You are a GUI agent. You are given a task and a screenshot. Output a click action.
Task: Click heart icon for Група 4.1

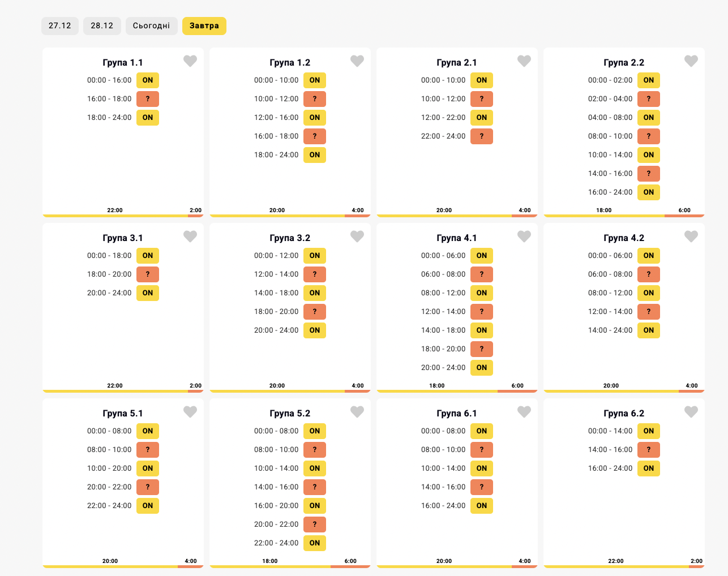coord(524,237)
